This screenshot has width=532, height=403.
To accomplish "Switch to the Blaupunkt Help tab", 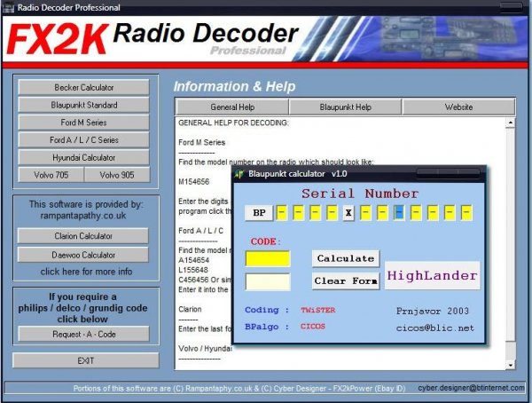I will (x=346, y=107).
